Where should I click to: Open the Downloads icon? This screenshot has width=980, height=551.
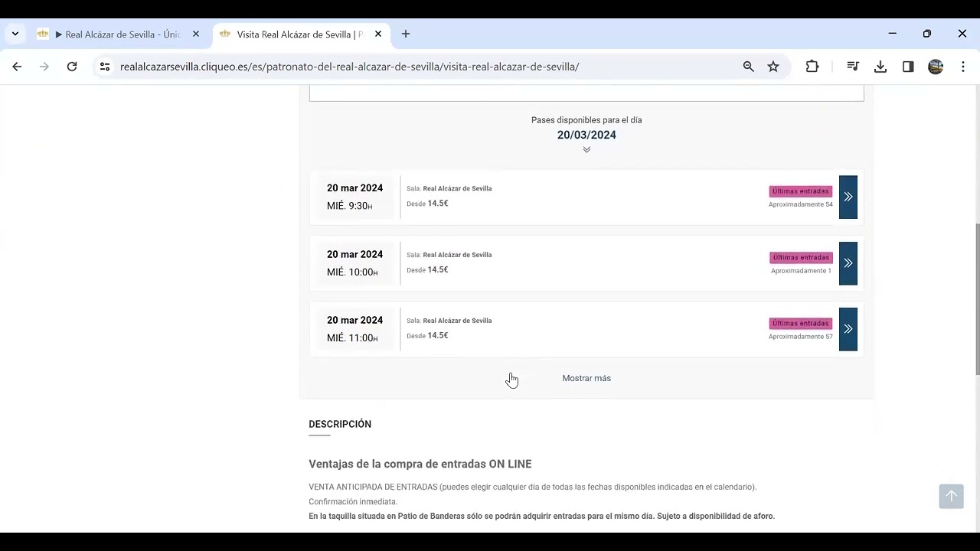pyautogui.click(x=880, y=67)
